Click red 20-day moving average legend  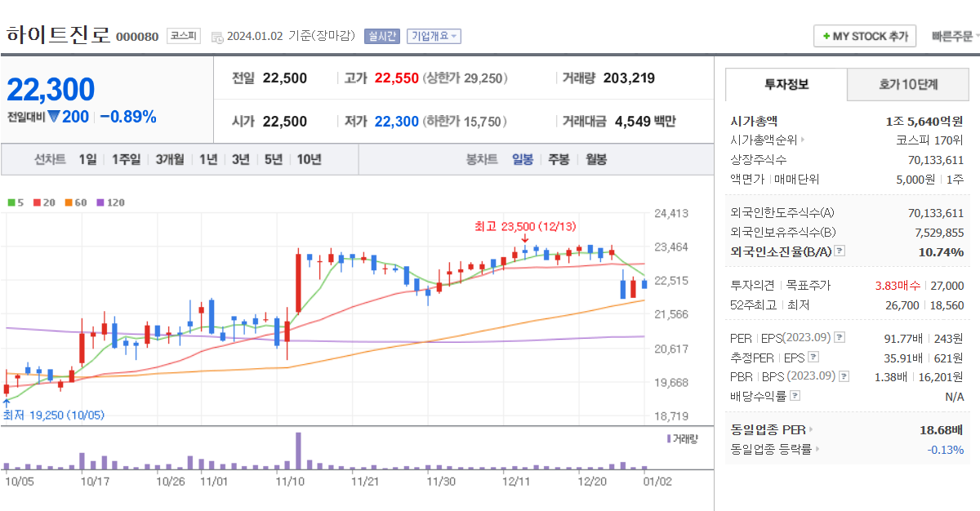tap(43, 202)
